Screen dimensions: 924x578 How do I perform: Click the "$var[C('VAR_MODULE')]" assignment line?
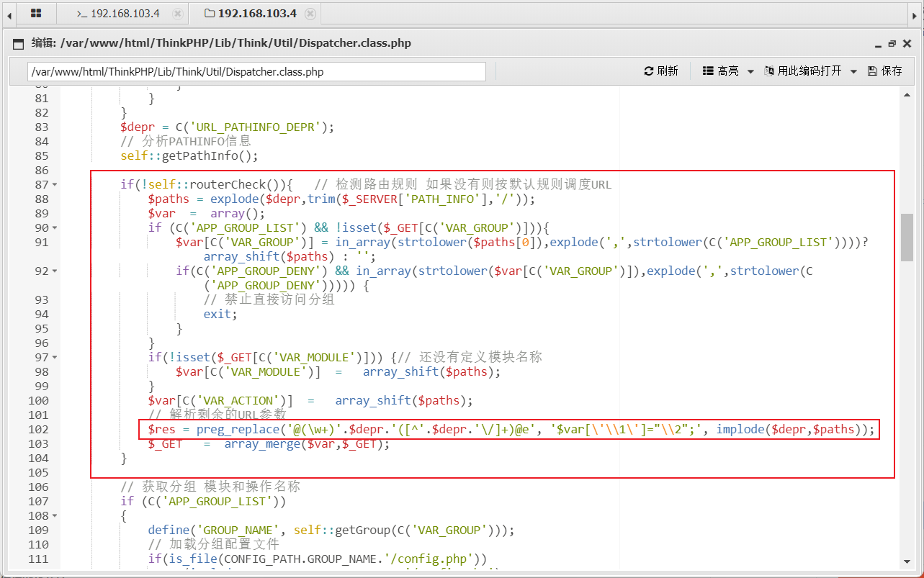coord(338,372)
